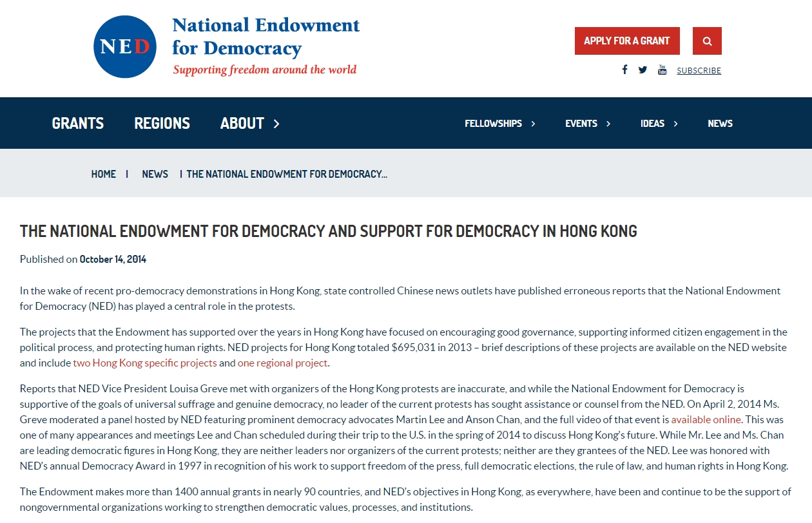Open the 'available online' video link

coord(706,419)
